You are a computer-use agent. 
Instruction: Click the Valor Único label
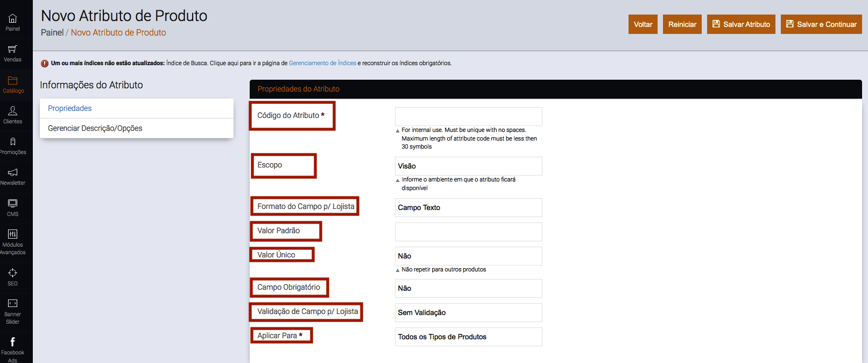click(276, 255)
